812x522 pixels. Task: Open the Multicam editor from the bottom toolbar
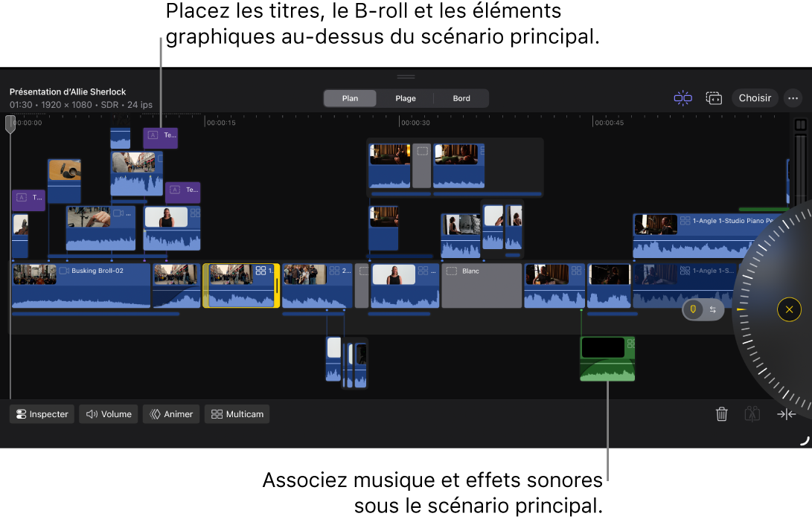coord(237,414)
